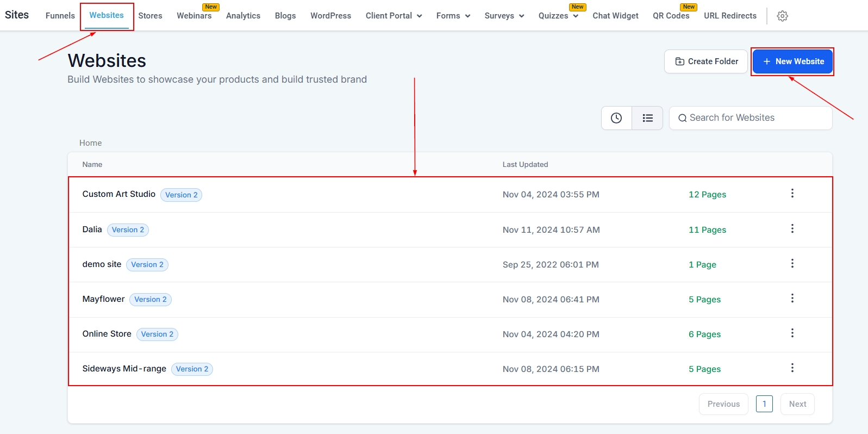Image resolution: width=868 pixels, height=434 pixels.
Task: Open the settings gear icon
Action: [x=782, y=16]
